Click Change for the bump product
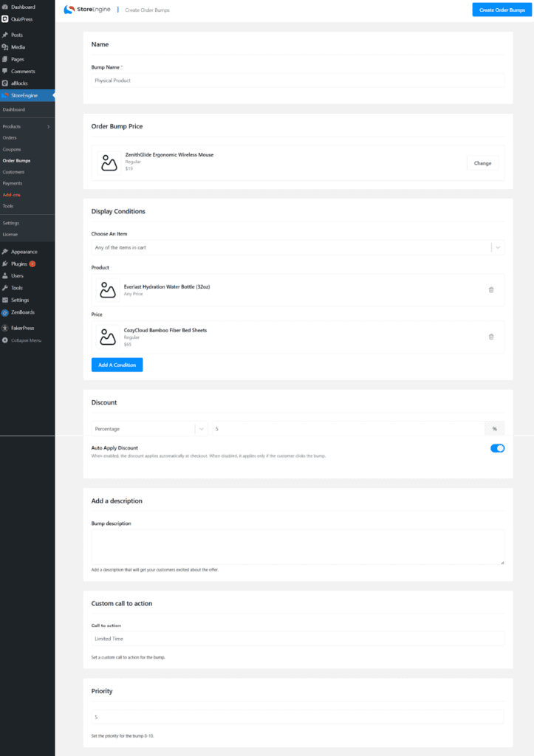 click(x=482, y=163)
